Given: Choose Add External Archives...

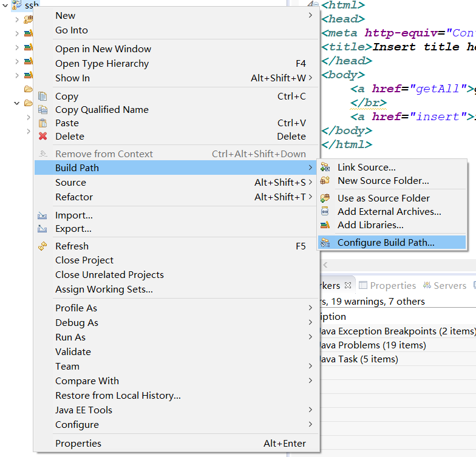Looking at the screenshot, I should click(392, 211).
